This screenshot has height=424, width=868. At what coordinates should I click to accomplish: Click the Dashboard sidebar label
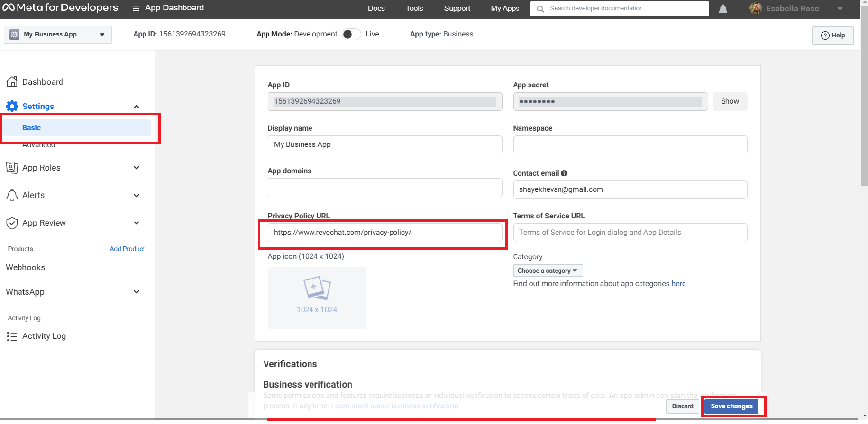pyautogui.click(x=43, y=81)
